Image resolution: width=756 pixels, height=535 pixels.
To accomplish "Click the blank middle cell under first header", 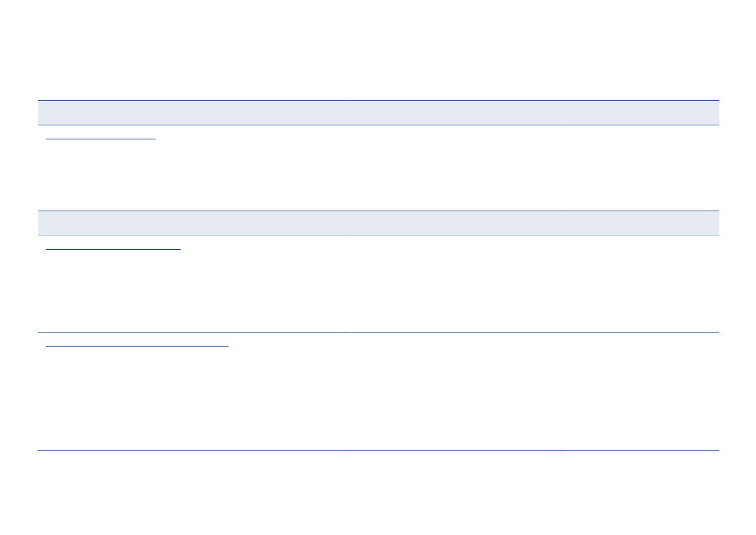I will tap(457, 168).
